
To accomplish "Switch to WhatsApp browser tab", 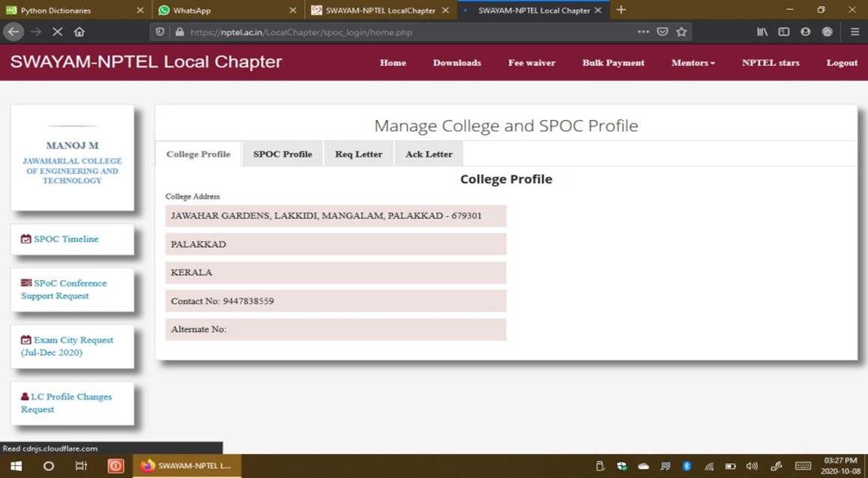I will 228,10.
